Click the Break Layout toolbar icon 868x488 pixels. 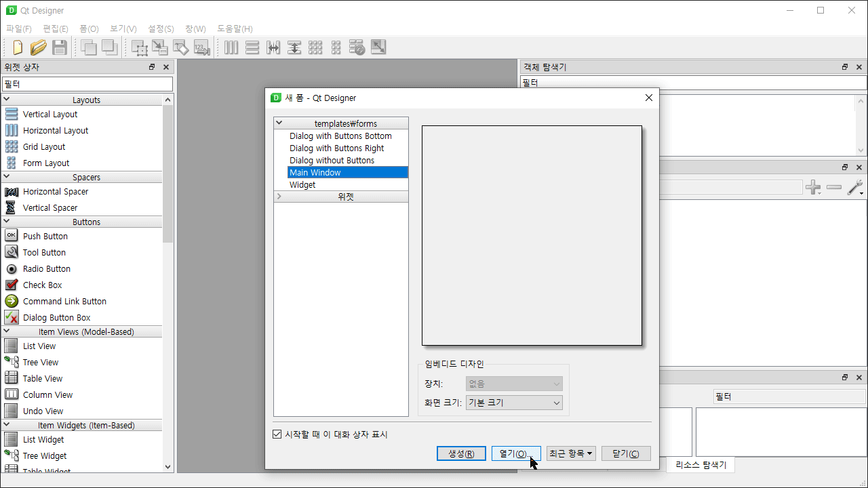click(357, 47)
